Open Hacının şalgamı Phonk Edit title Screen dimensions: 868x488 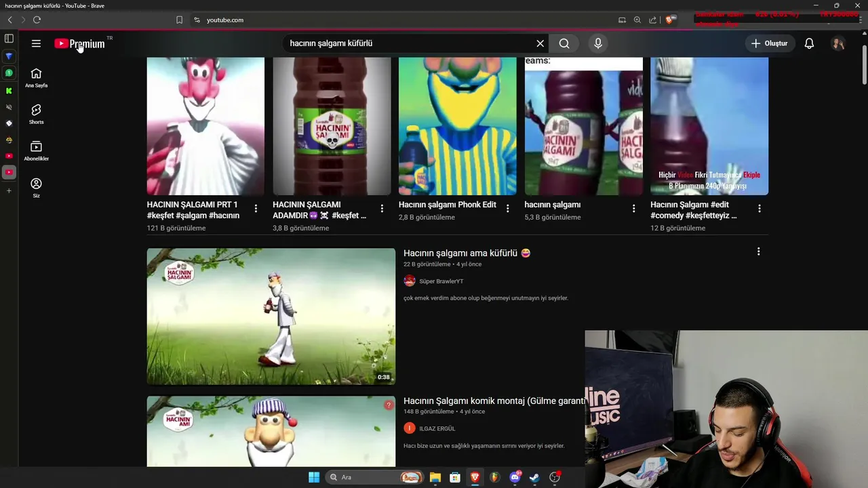[x=448, y=205]
